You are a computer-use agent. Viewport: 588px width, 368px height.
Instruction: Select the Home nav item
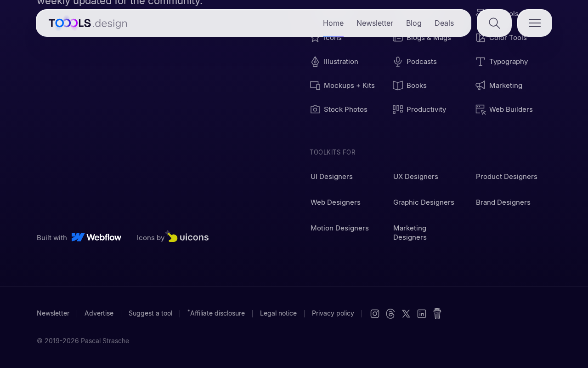[x=333, y=23]
